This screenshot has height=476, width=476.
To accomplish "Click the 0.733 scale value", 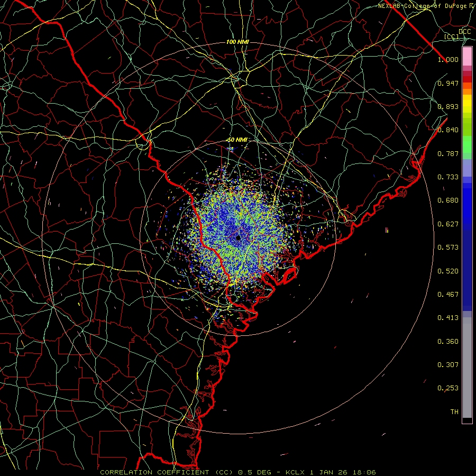I will click(448, 177).
